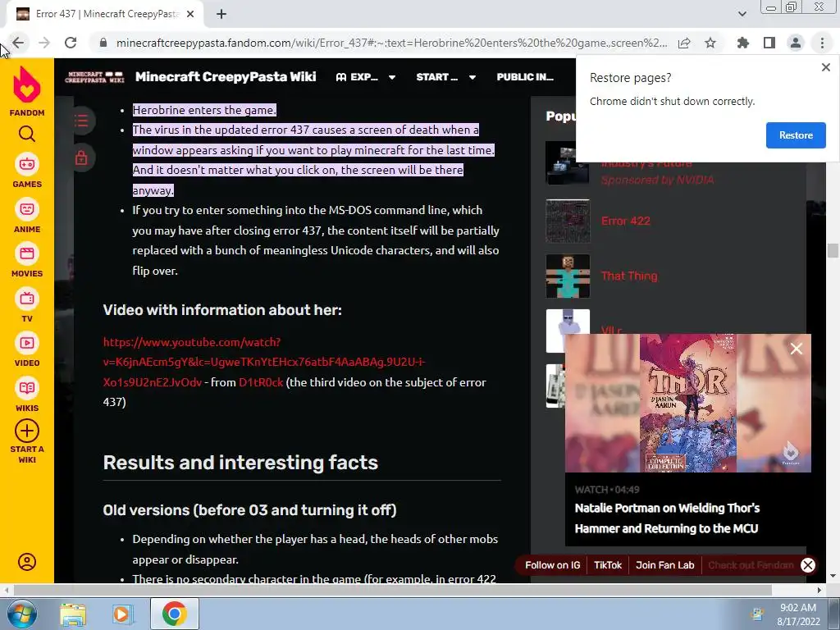Dismiss the Restore pages popup
840x630 pixels.
pos(825,67)
